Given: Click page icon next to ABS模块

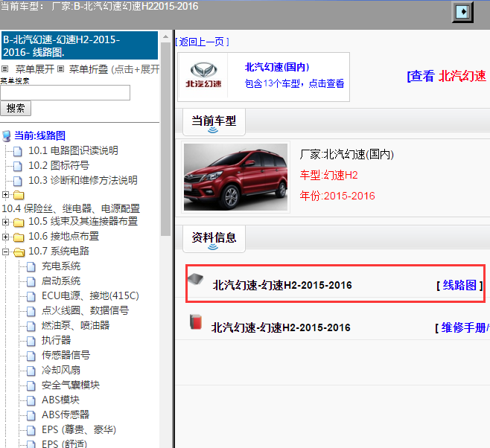Looking at the screenshot, I should (x=31, y=400).
